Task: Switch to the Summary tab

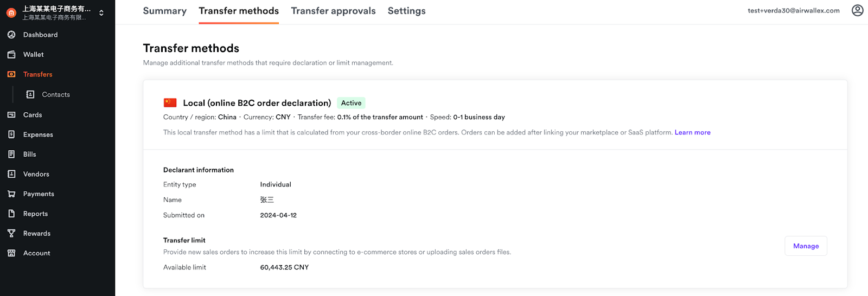Action: click(164, 11)
